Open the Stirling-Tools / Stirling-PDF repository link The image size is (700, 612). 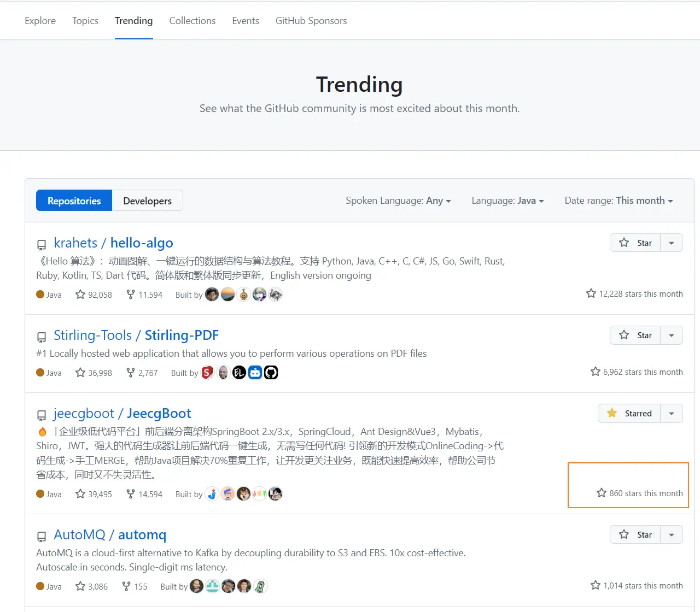pyautogui.click(x=136, y=335)
